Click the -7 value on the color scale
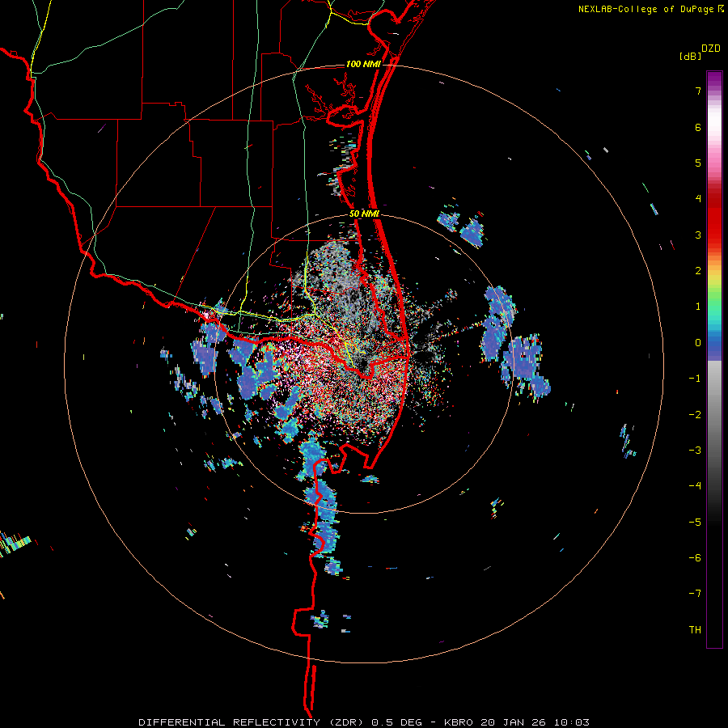 [695, 594]
